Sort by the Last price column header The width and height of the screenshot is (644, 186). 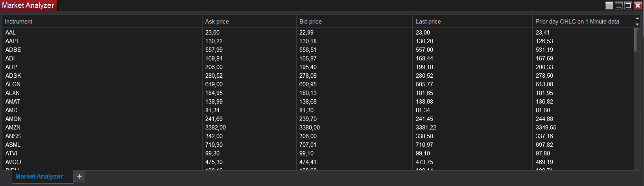pyautogui.click(x=428, y=22)
